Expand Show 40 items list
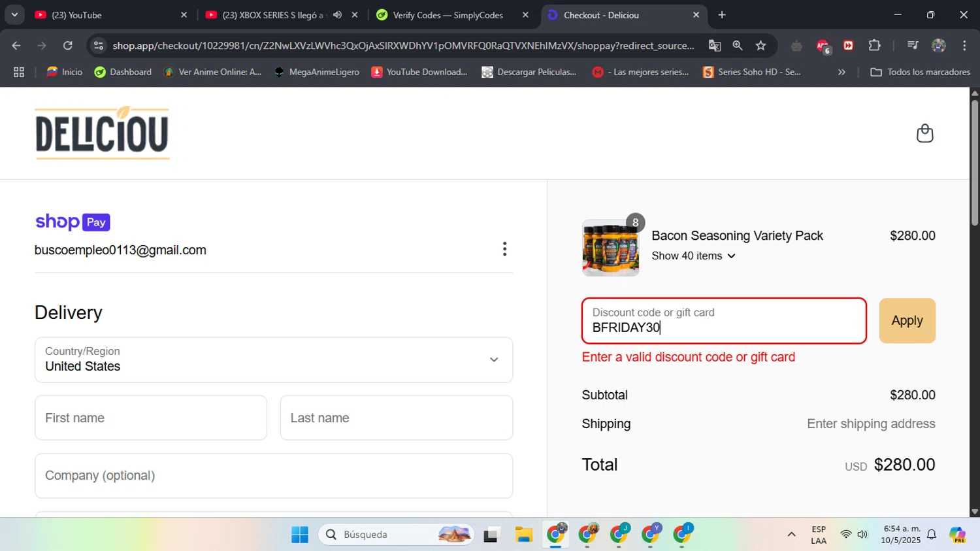 693,256
